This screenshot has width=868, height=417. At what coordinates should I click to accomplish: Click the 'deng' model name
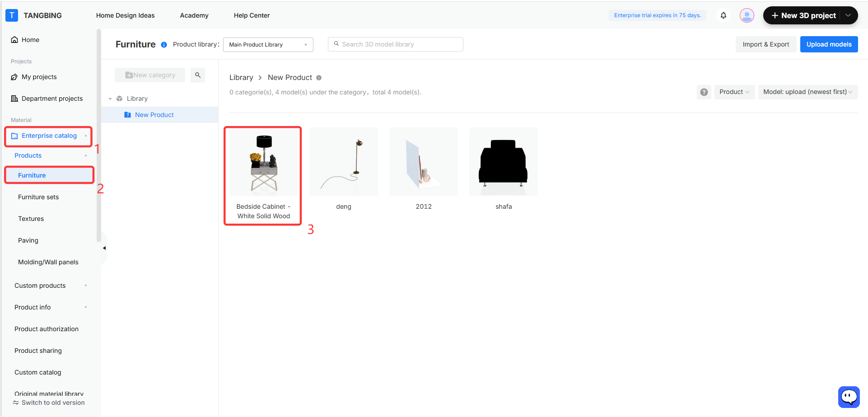coord(344,206)
